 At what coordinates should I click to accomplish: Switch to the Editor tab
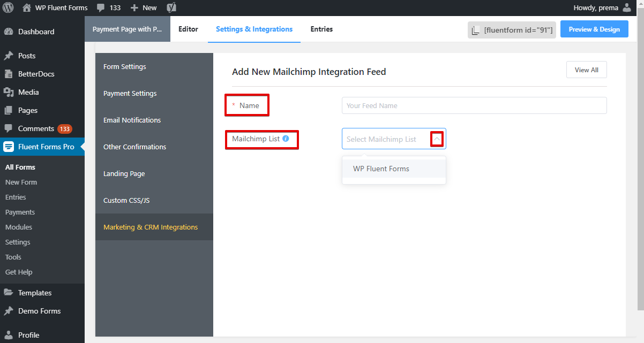(188, 29)
